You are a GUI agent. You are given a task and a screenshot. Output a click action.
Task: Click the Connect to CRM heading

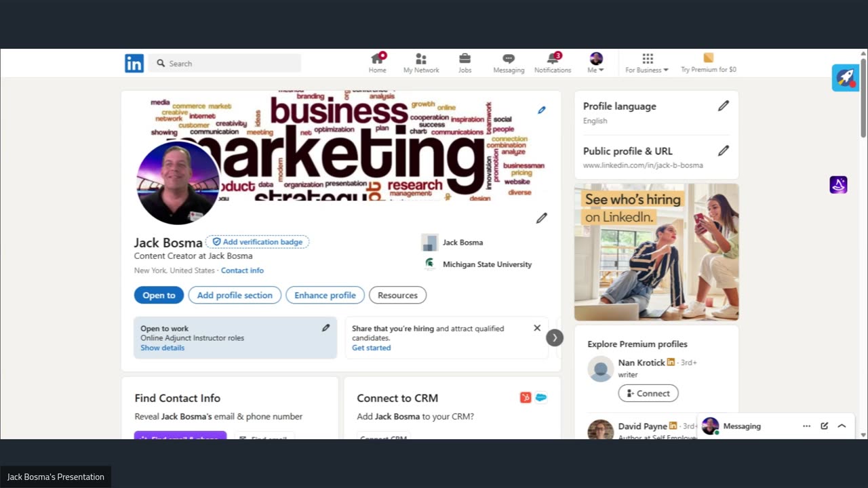pos(397,398)
